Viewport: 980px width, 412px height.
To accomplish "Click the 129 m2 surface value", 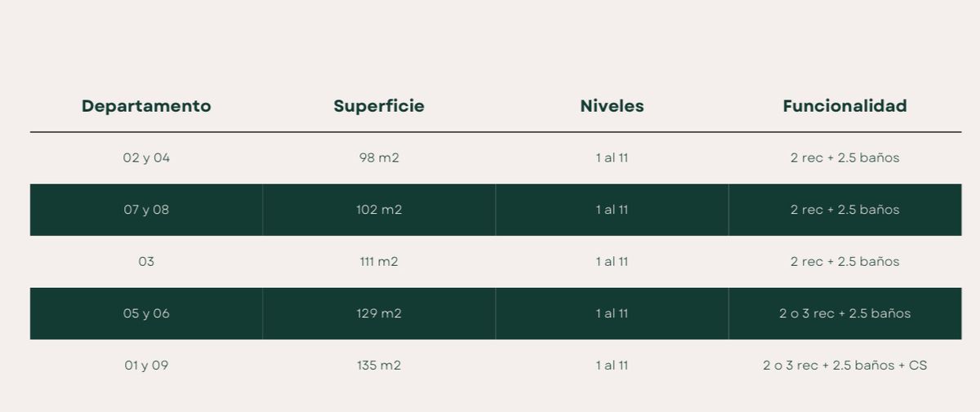I will tap(379, 313).
